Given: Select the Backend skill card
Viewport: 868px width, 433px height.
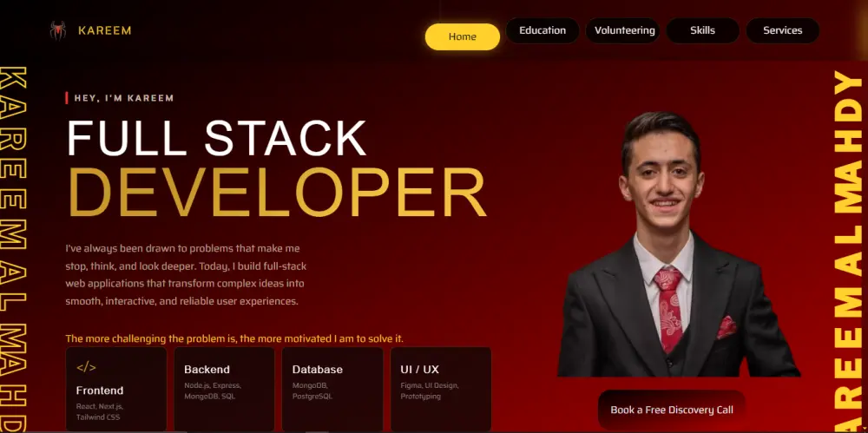Looking at the screenshot, I should point(224,390).
